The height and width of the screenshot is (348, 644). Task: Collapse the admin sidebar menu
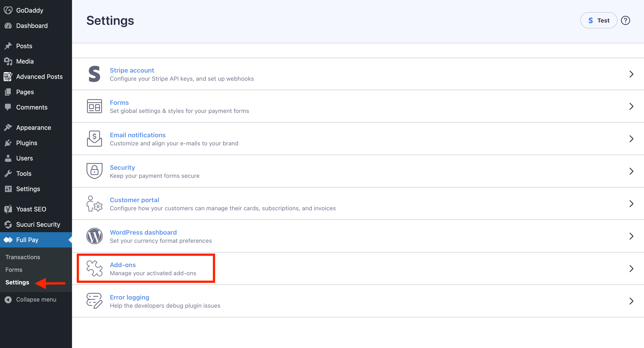[36, 300]
